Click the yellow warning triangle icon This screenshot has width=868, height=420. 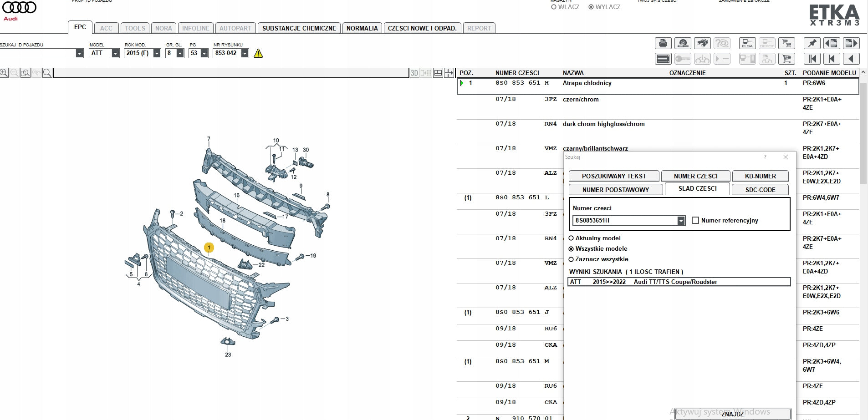[258, 53]
